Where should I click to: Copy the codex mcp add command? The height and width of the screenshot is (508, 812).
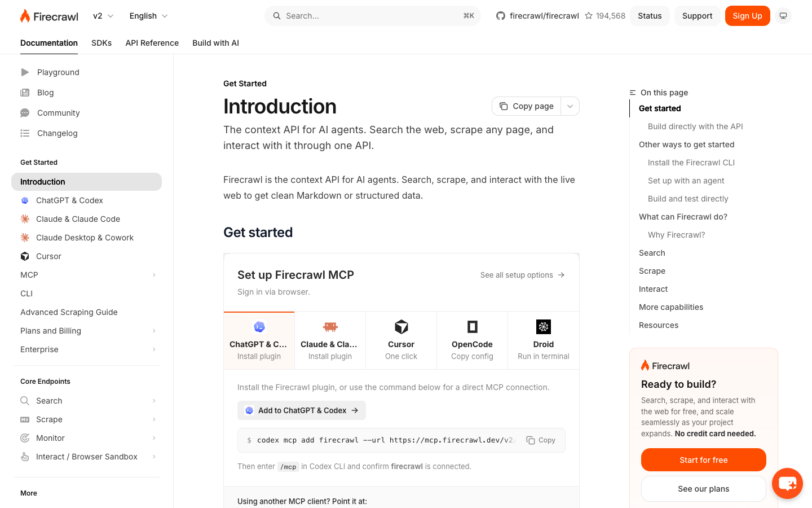tap(541, 440)
